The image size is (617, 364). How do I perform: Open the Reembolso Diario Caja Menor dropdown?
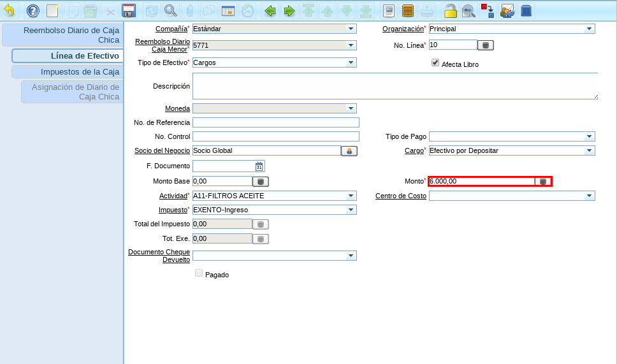(x=351, y=45)
